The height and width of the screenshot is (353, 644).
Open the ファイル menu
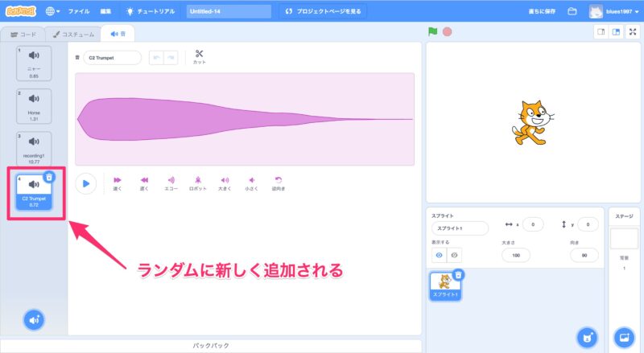coord(79,11)
